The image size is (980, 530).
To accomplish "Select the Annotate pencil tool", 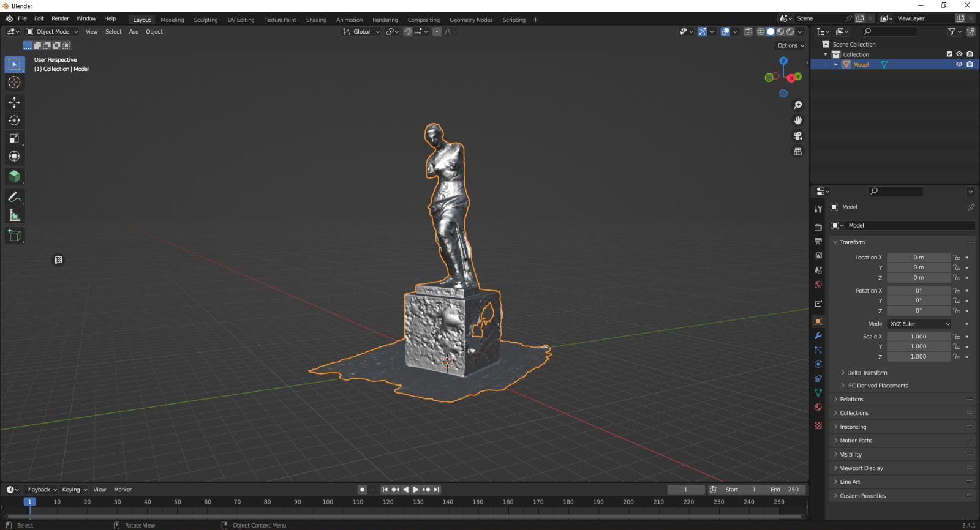I will pyautogui.click(x=15, y=197).
